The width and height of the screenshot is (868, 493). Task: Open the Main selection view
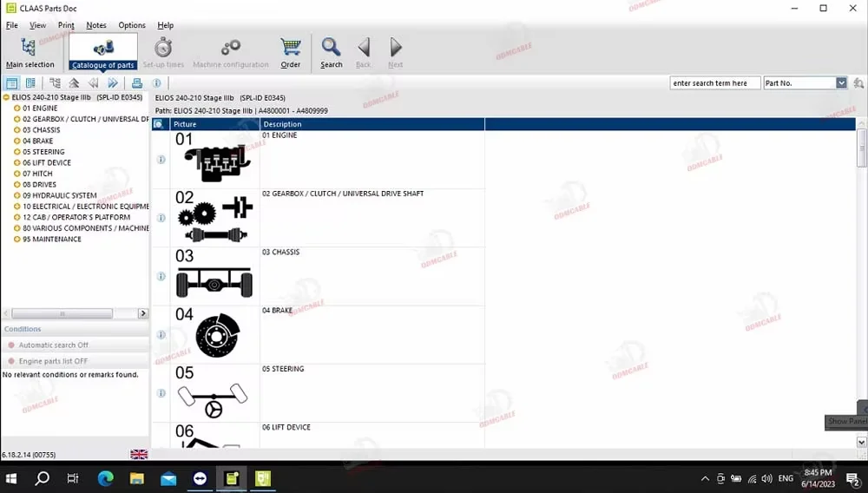[30, 52]
